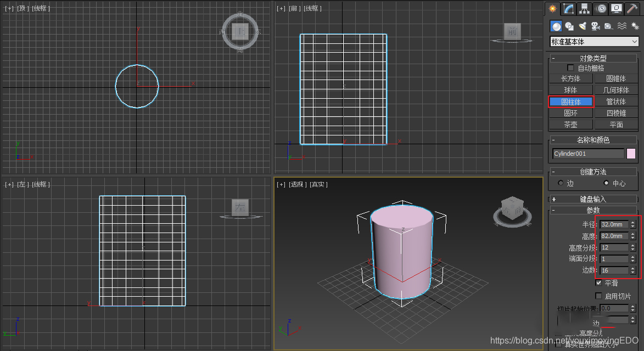Open the Utilities hammer tab
This screenshot has width=644, height=351.
click(x=632, y=9)
